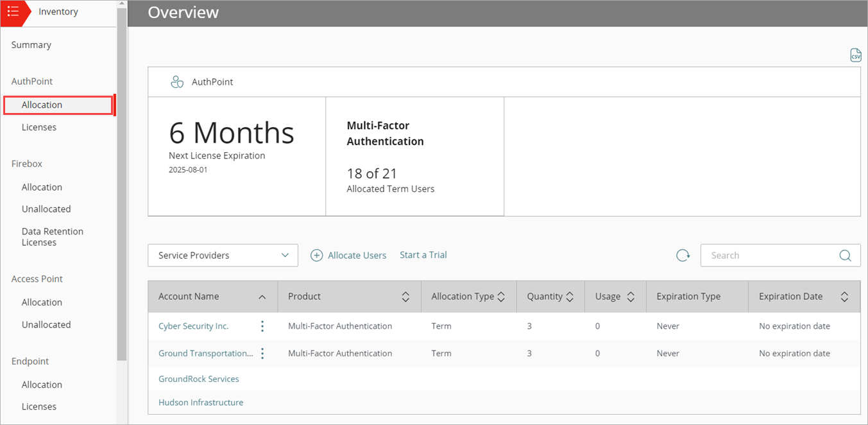Open the GroundRock Services account
868x425 pixels.
(x=198, y=378)
